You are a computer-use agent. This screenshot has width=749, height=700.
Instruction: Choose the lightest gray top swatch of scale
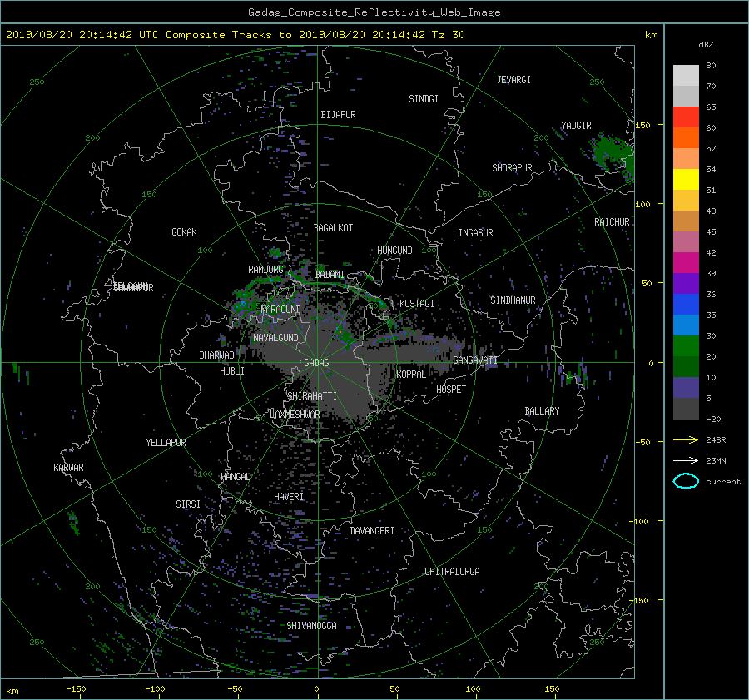pyautogui.click(x=686, y=76)
